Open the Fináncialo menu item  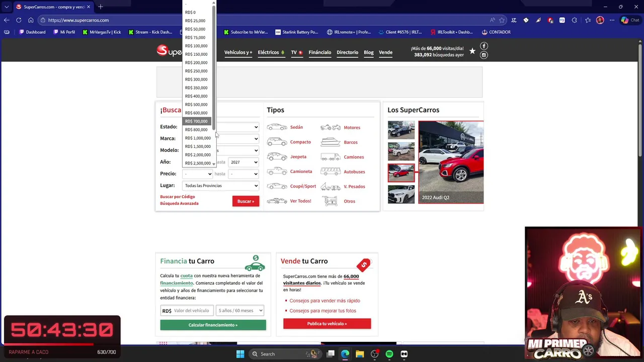click(320, 52)
